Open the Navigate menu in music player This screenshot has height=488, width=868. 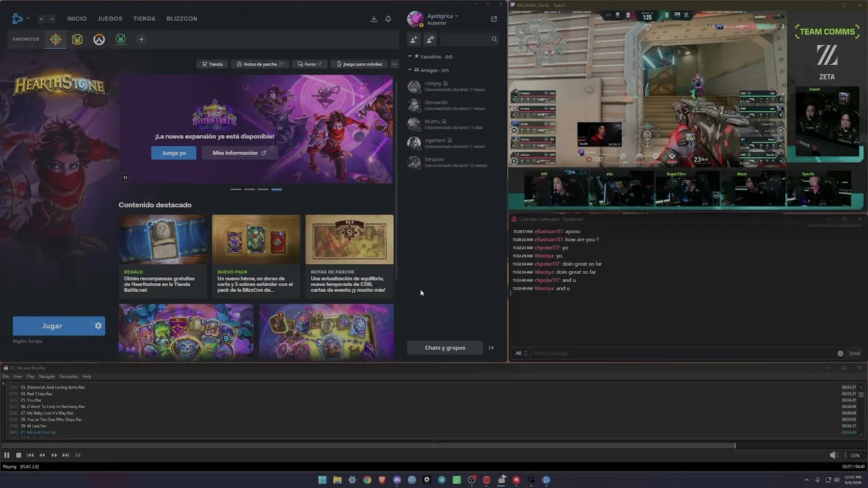pyautogui.click(x=47, y=376)
